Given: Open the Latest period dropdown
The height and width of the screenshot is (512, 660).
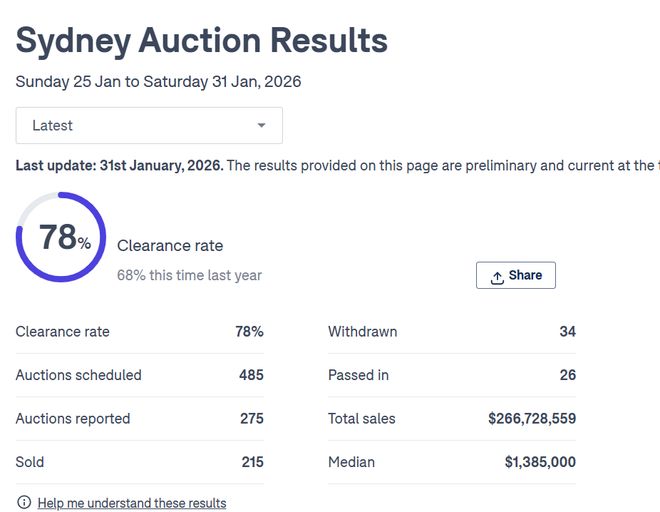Looking at the screenshot, I should point(149,126).
